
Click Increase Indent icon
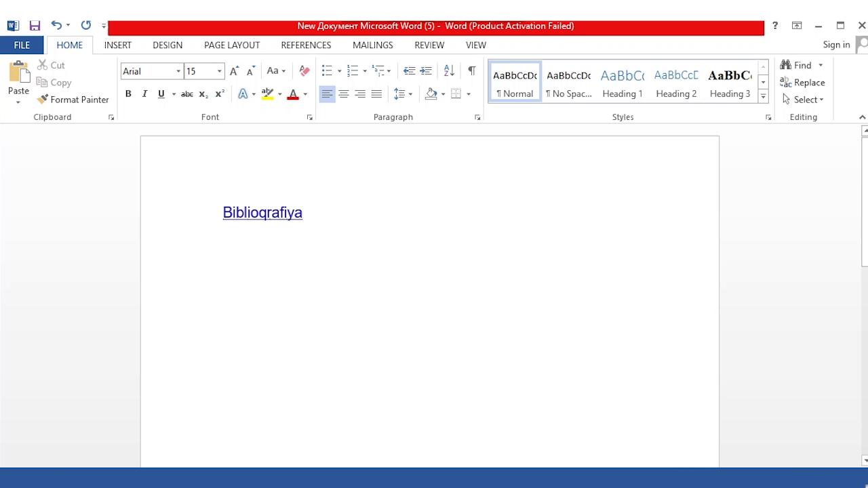(x=426, y=71)
